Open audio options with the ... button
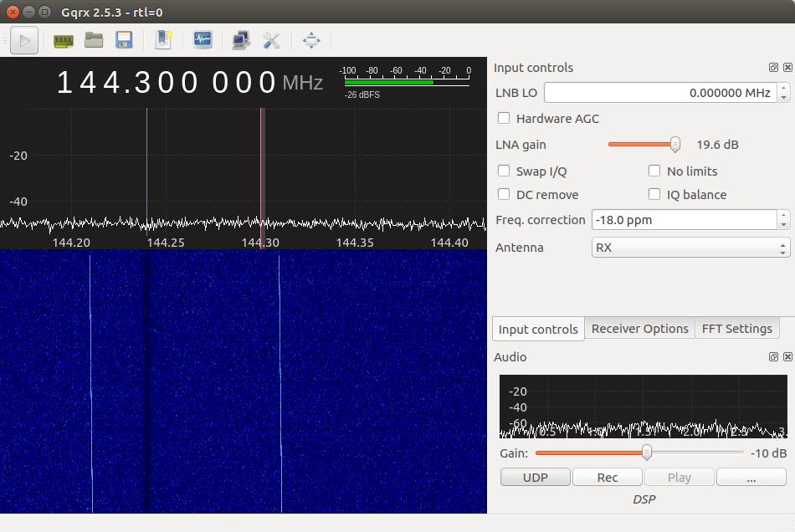The image size is (795, 532). point(751,478)
